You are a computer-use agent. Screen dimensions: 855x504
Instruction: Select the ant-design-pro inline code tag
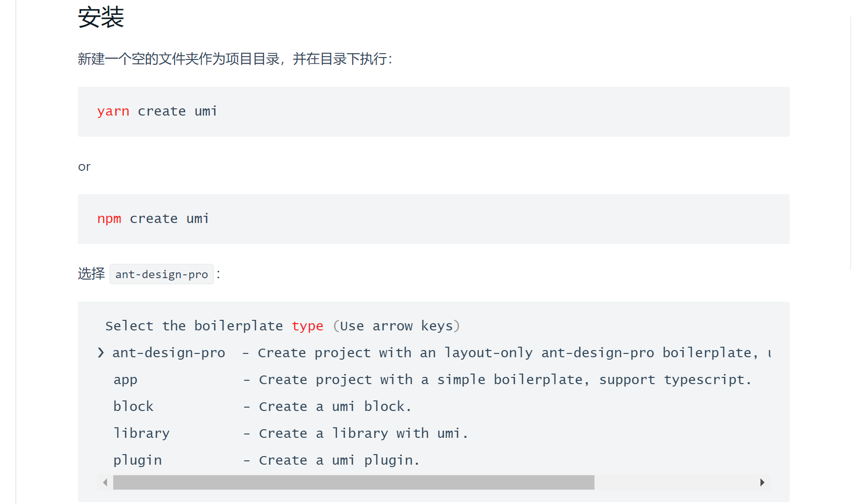coord(161,274)
